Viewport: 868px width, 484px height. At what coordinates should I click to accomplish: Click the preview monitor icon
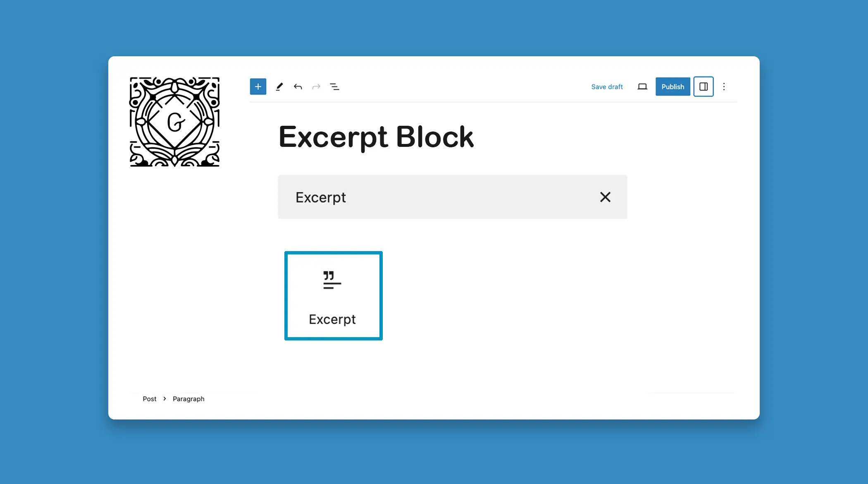click(642, 86)
